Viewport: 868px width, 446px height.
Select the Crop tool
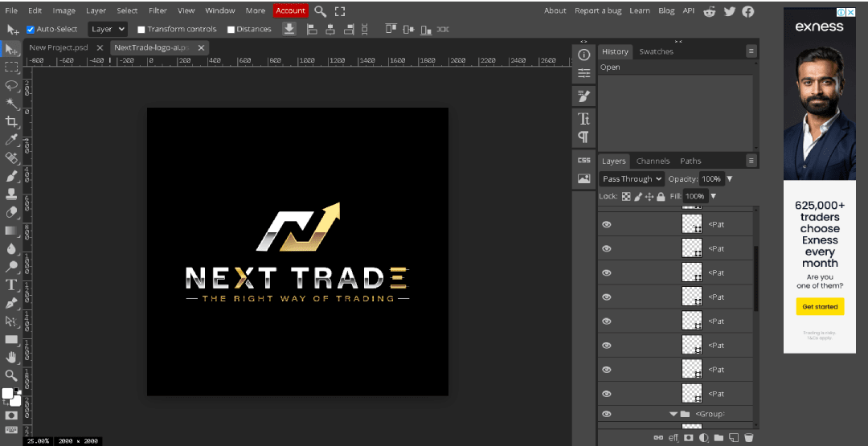[11, 121]
